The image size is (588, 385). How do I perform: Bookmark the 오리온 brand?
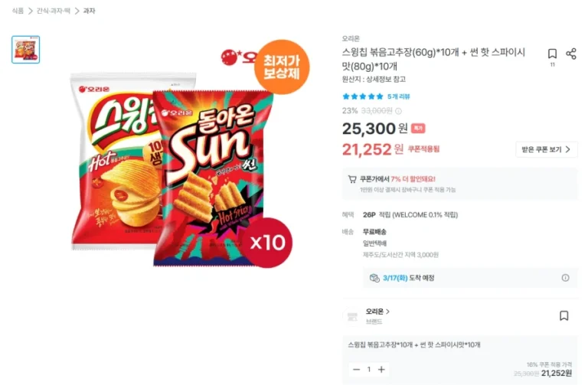(563, 315)
